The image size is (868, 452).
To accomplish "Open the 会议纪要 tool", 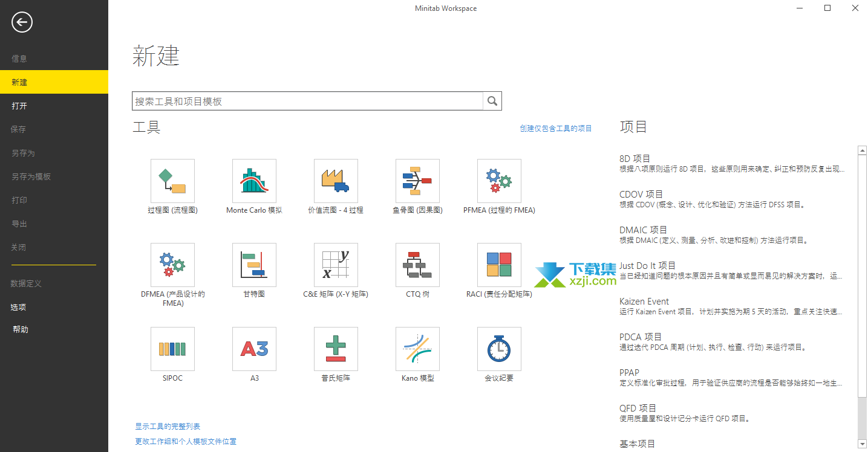I will pos(498,349).
